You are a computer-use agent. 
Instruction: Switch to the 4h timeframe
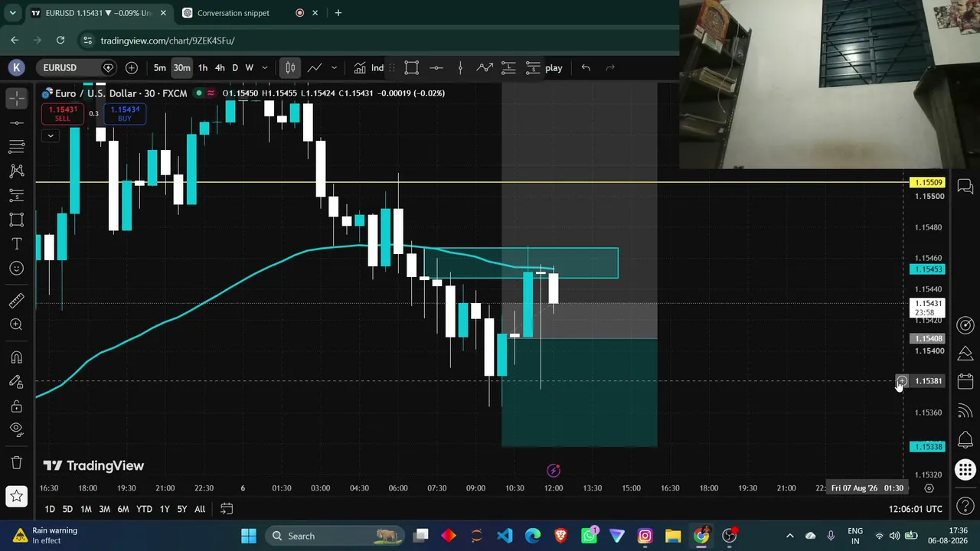tap(220, 68)
